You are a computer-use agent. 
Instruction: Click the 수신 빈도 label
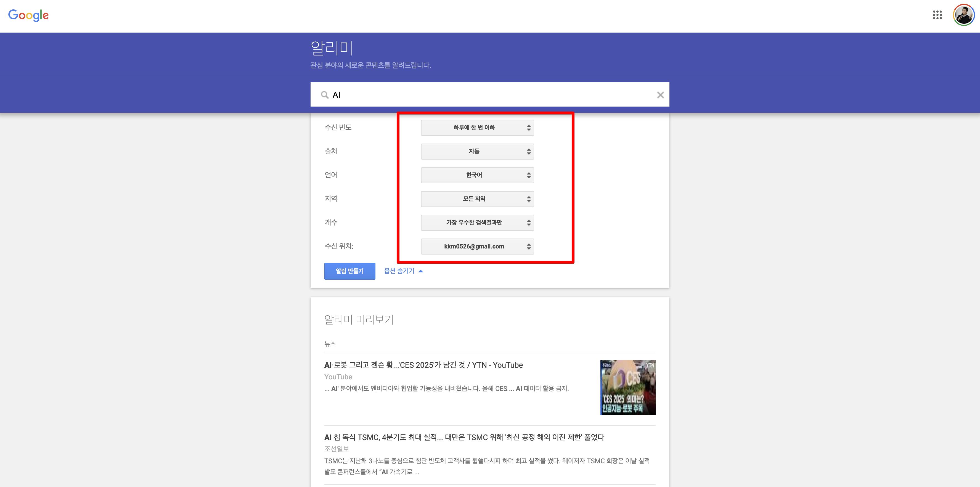point(338,128)
